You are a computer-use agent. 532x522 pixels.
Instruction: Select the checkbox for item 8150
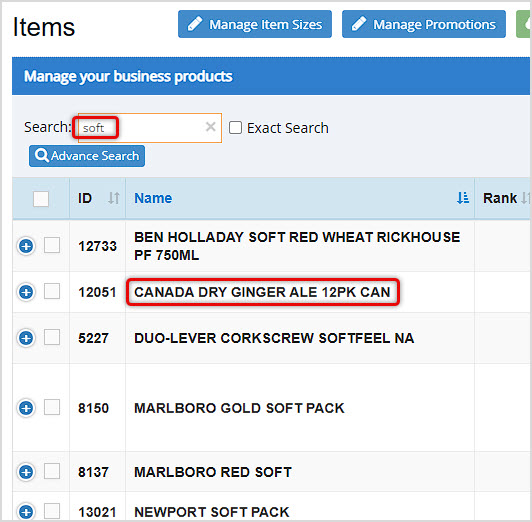tap(52, 407)
